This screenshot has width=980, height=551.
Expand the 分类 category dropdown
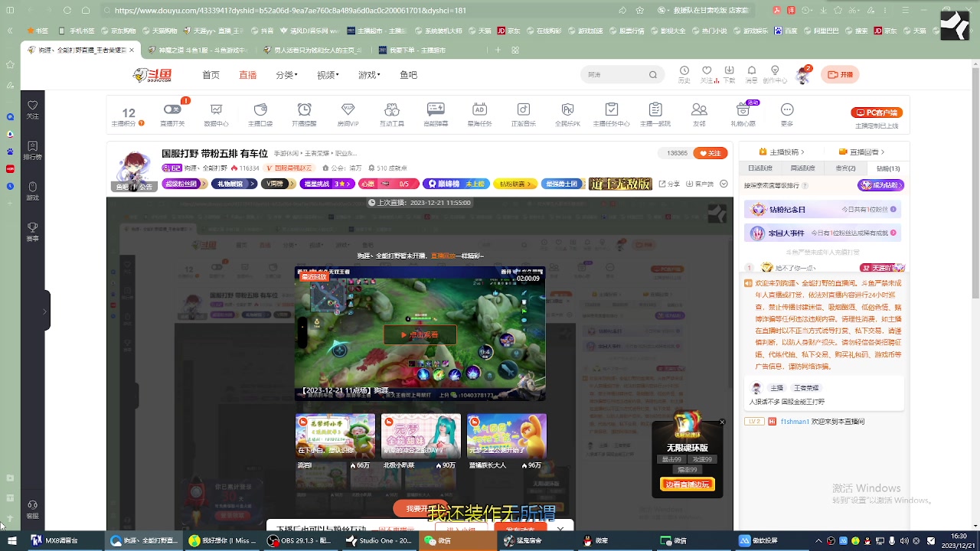click(x=286, y=75)
